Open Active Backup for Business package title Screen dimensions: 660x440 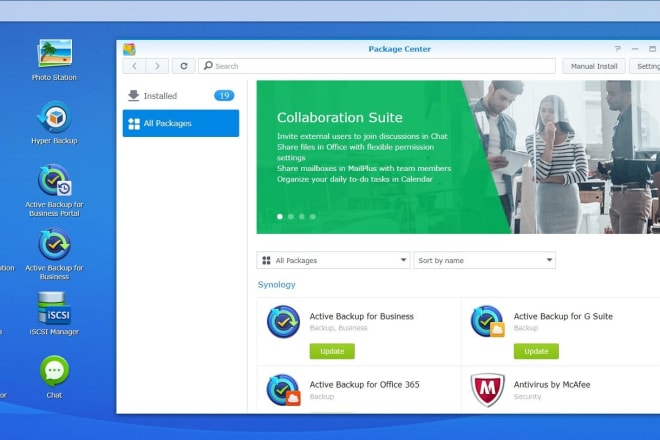(362, 316)
